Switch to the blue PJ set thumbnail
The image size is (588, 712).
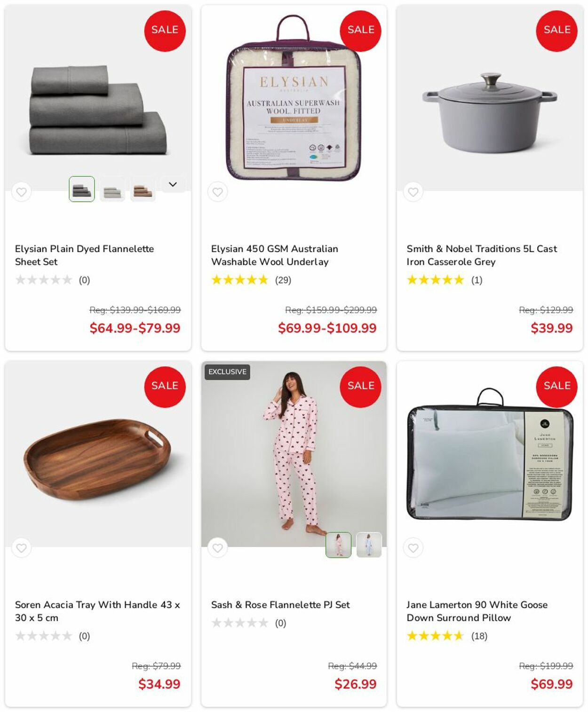click(x=369, y=545)
